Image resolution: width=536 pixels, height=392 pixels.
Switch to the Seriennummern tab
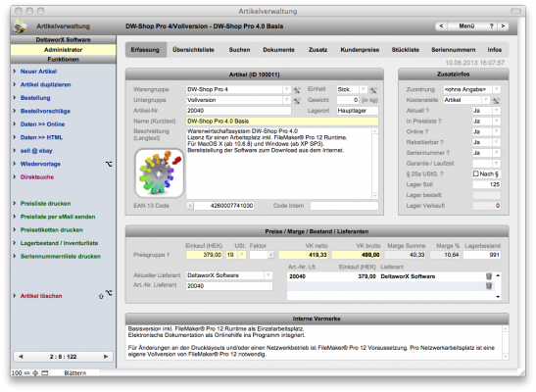(454, 50)
